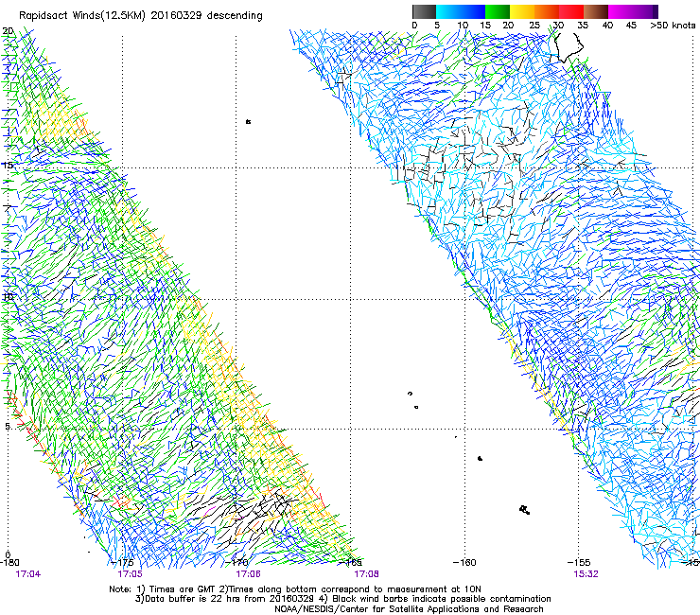Click the "25" legend scale label
Image resolution: width=700 pixels, height=615 pixels.
[534, 26]
